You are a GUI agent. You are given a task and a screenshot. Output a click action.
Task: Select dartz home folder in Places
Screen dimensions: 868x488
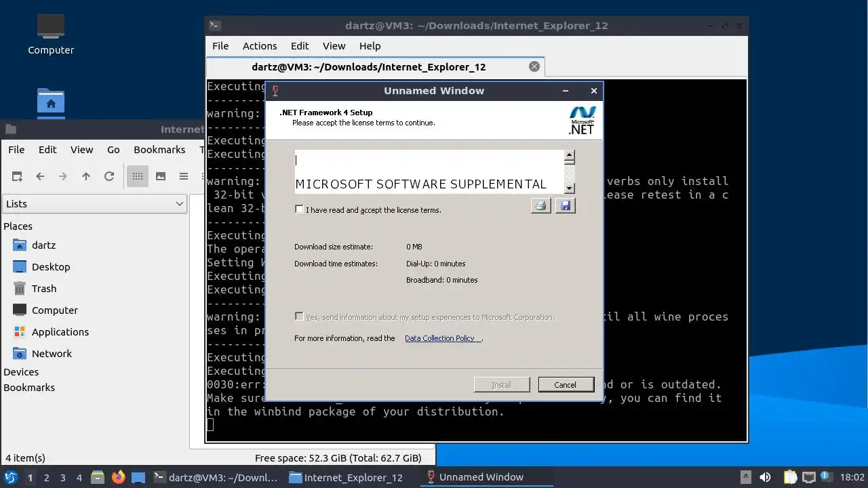43,245
